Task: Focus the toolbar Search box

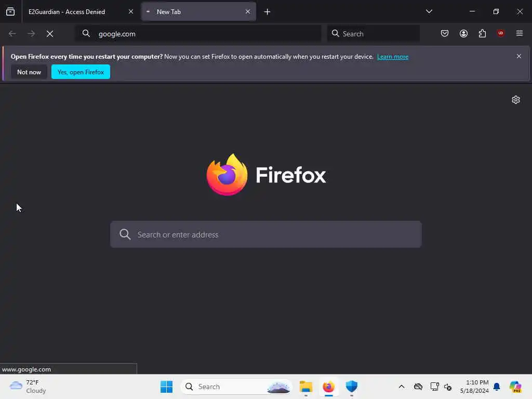Action: (373, 34)
